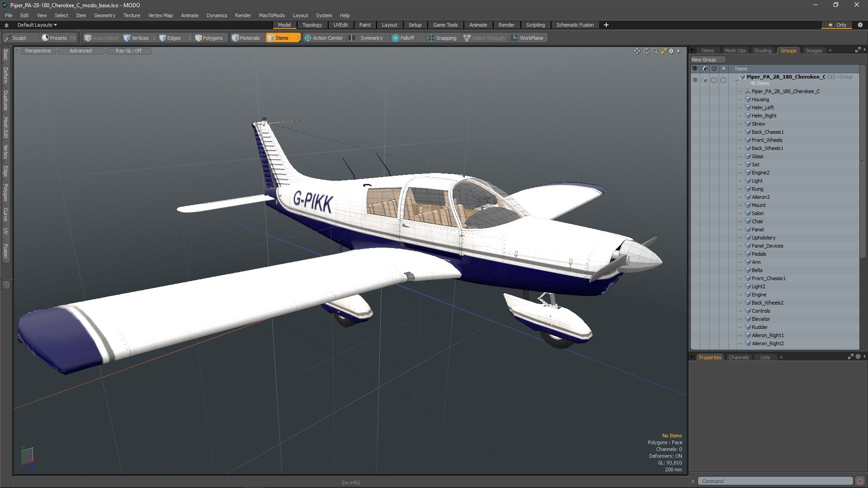
Task: Add a new layout tab with plus
Action: pyautogui.click(x=606, y=25)
